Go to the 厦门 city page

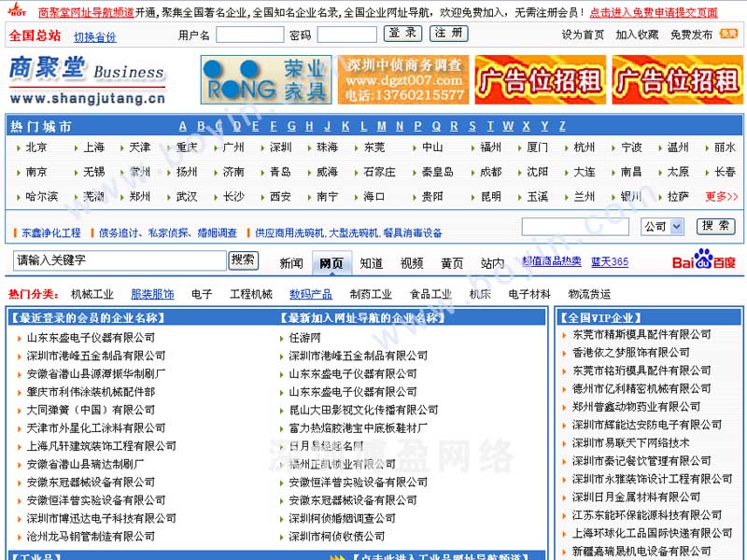pos(538,147)
